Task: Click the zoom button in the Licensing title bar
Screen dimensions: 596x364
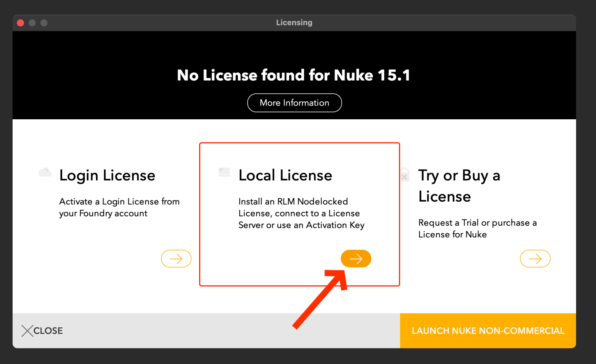Action: (44, 23)
